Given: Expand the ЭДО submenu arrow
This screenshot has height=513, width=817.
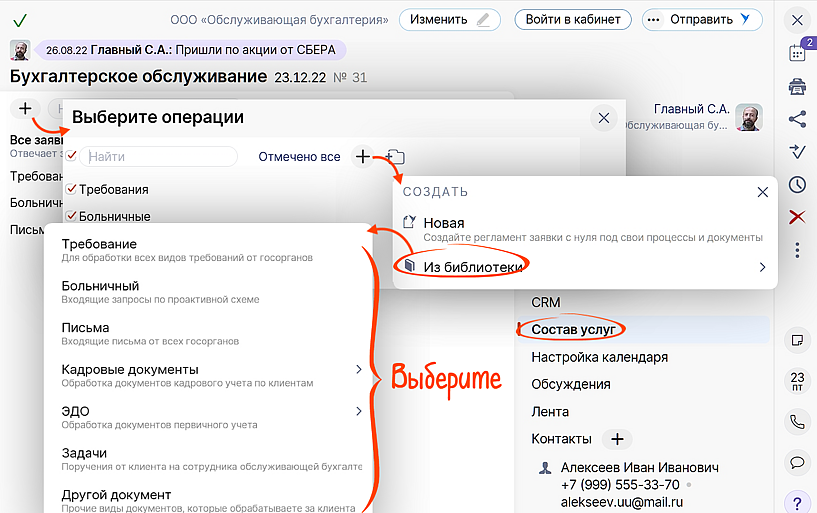Looking at the screenshot, I should click(359, 411).
